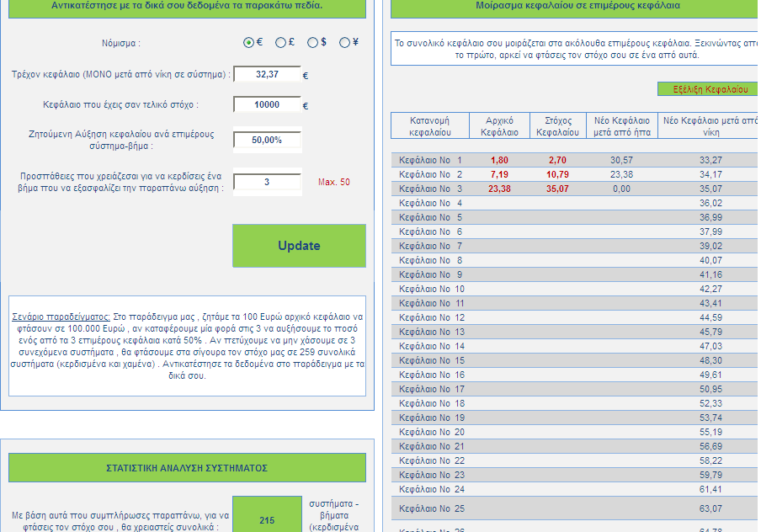Viewport: 761px width, 532px height.
Task: Click the Στόχος Κεφαλαίου column header
Action: [x=557, y=126]
